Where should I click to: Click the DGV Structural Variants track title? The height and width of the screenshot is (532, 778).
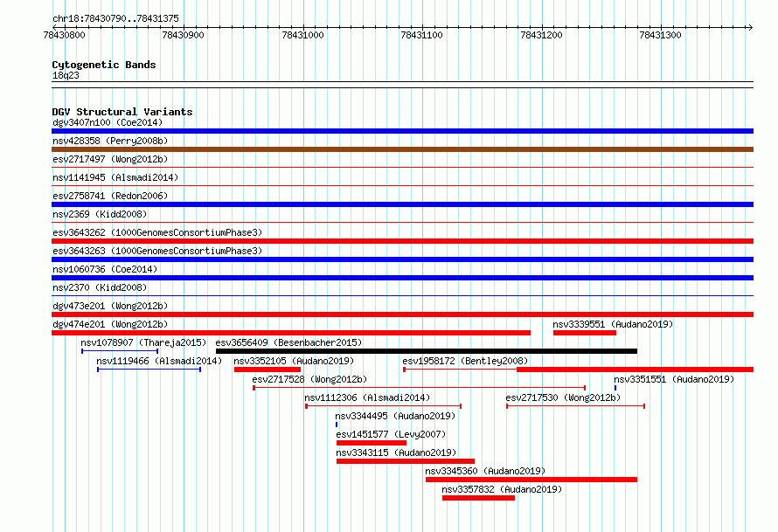pyautogui.click(x=122, y=112)
